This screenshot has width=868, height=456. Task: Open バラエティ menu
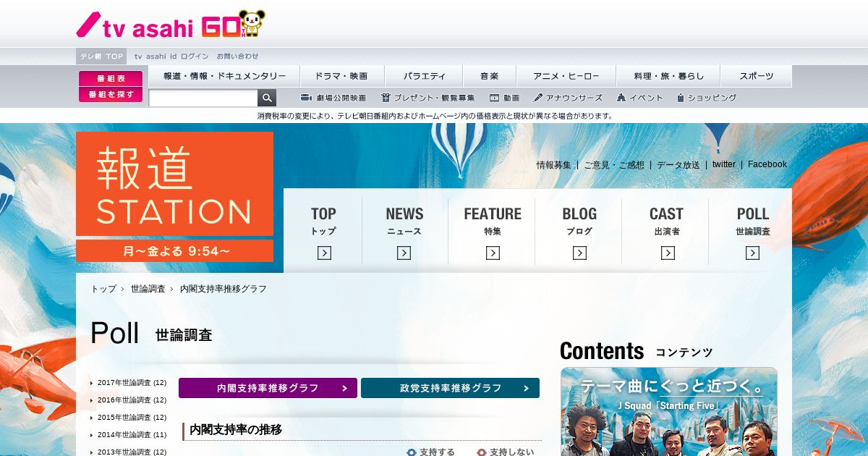(425, 76)
